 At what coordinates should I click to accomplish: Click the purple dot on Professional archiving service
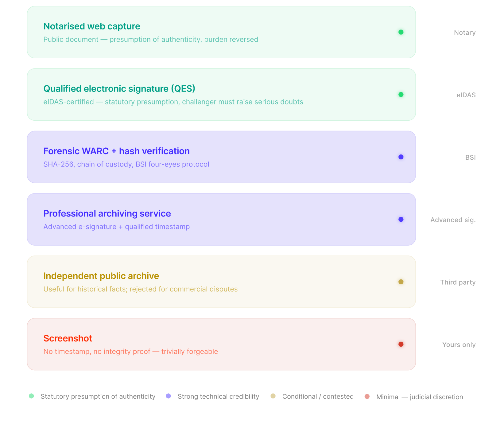point(401,219)
